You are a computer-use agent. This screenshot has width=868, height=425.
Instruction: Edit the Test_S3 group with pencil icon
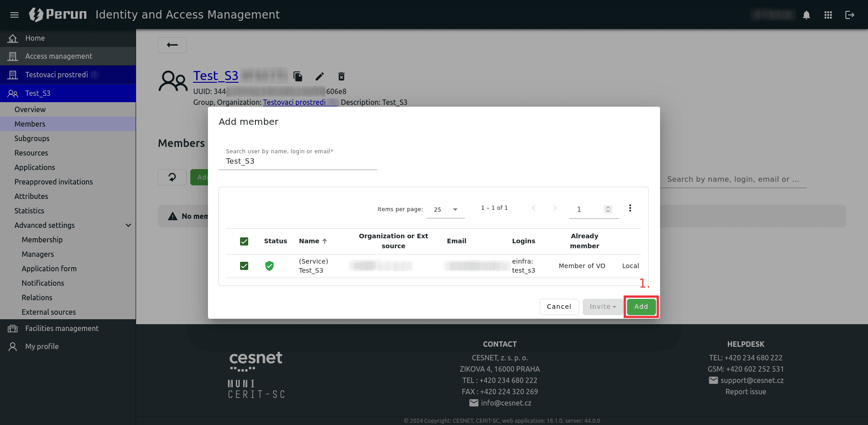point(320,76)
